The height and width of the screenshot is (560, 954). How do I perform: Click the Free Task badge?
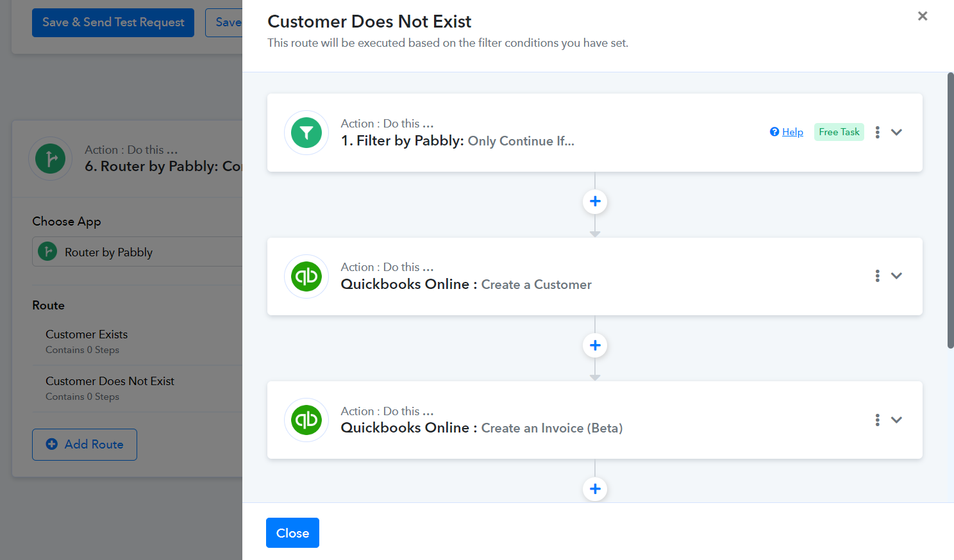839,132
